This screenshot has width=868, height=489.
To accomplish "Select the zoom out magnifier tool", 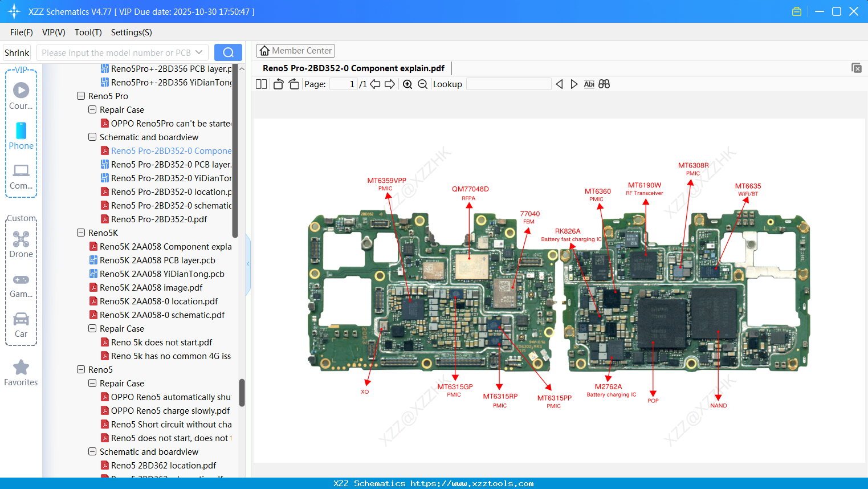I will click(422, 84).
